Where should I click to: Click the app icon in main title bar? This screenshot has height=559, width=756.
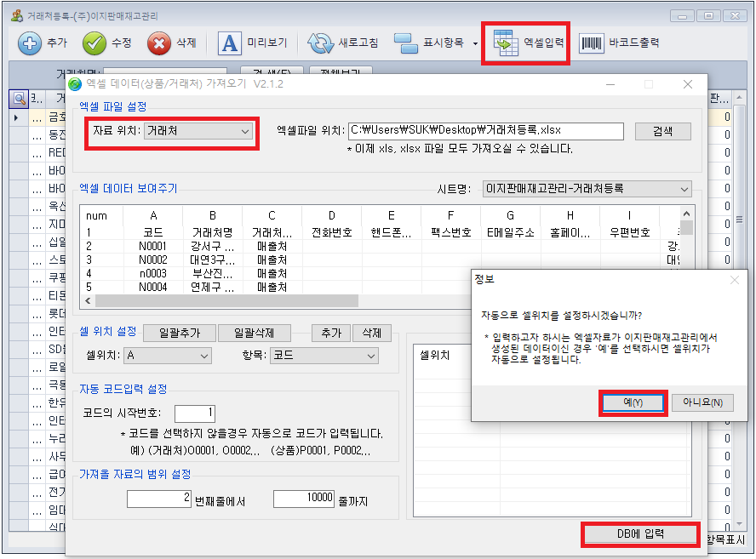tap(17, 16)
